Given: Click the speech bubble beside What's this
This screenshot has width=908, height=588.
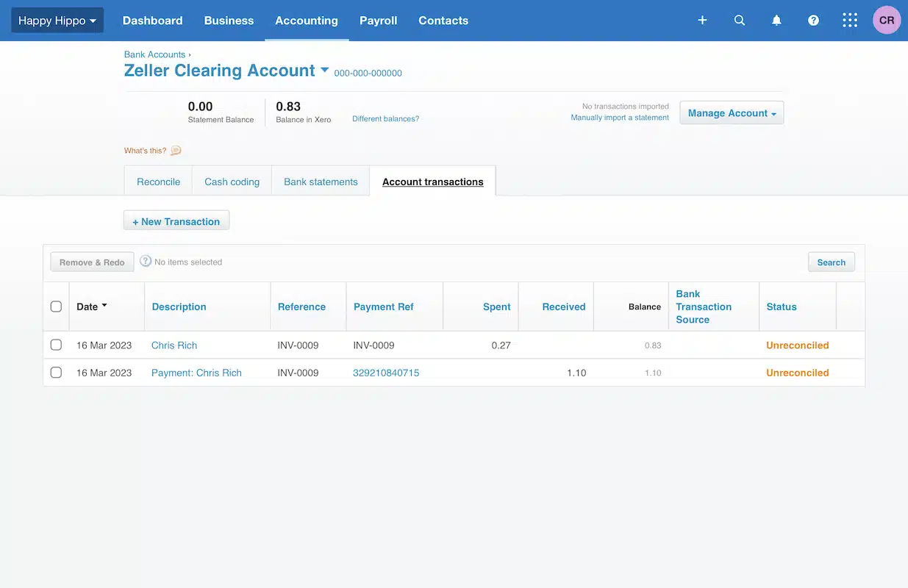Looking at the screenshot, I should (176, 151).
